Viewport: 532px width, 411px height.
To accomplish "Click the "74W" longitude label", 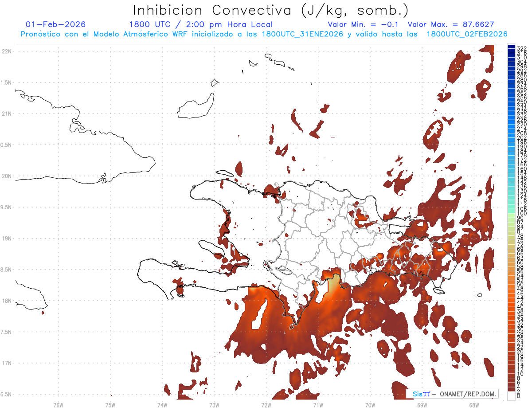I will coord(162,404).
